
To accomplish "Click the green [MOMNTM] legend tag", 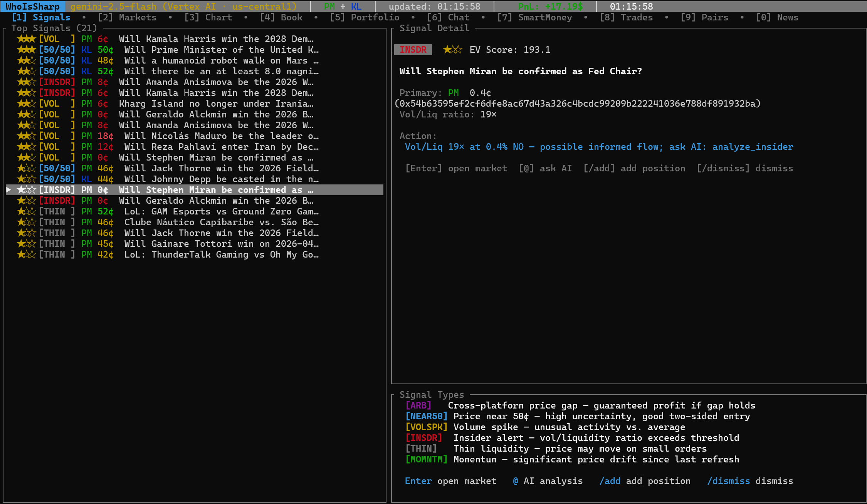I will pos(426,459).
